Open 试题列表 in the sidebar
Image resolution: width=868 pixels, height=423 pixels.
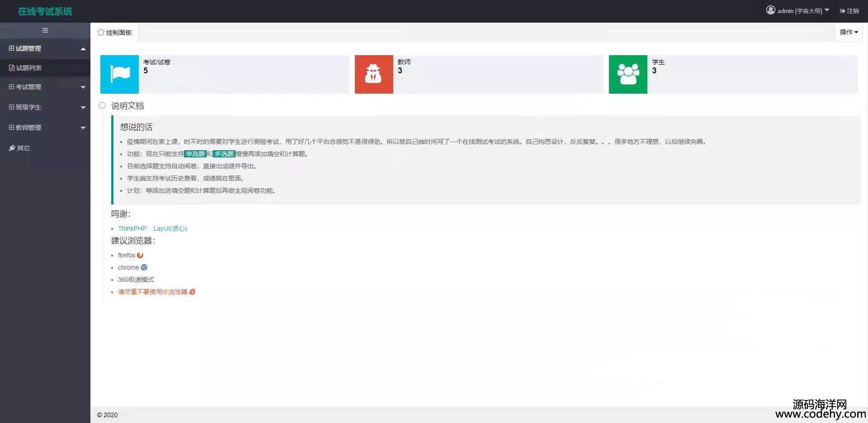coord(45,68)
